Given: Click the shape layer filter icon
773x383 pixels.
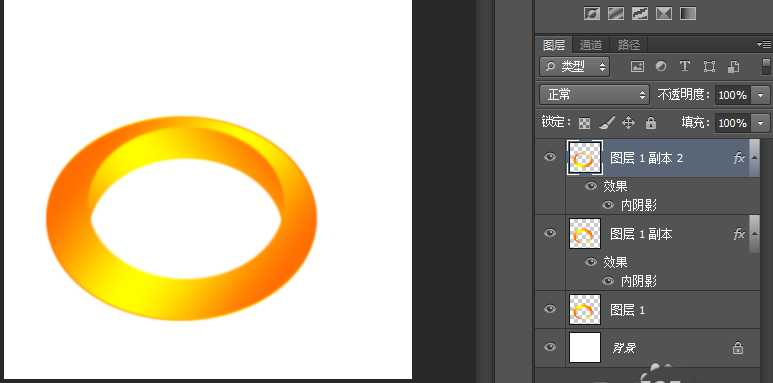Looking at the screenshot, I should coord(709,67).
